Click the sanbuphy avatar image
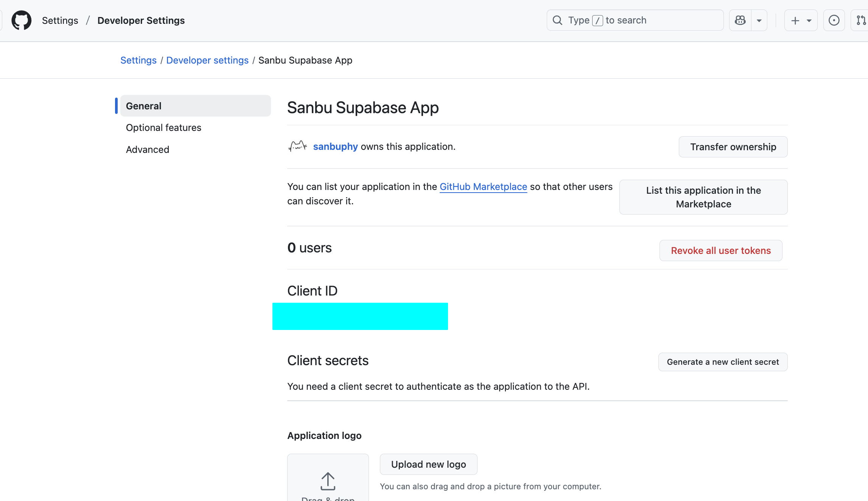Image resolution: width=868 pixels, height=501 pixels. pyautogui.click(x=297, y=146)
